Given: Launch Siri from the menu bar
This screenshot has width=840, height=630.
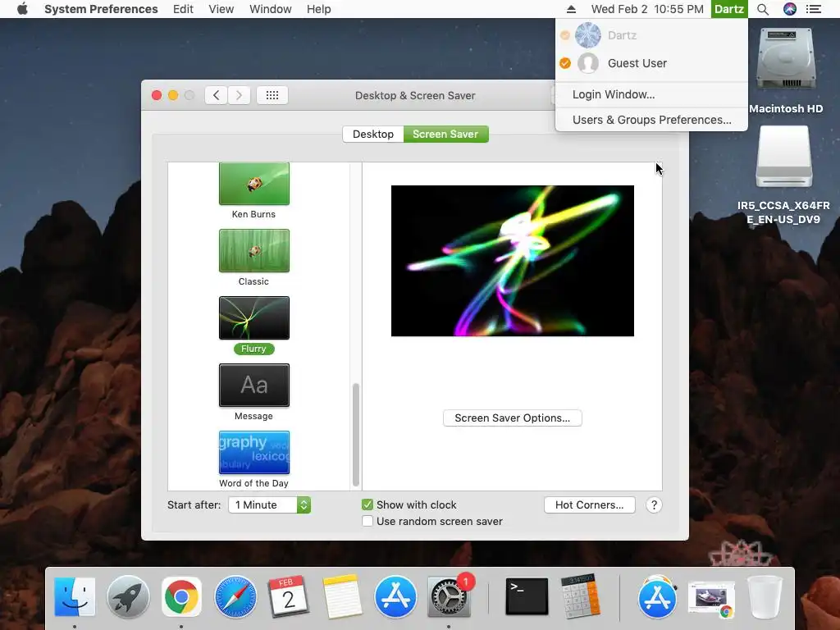Looking at the screenshot, I should coord(790,9).
